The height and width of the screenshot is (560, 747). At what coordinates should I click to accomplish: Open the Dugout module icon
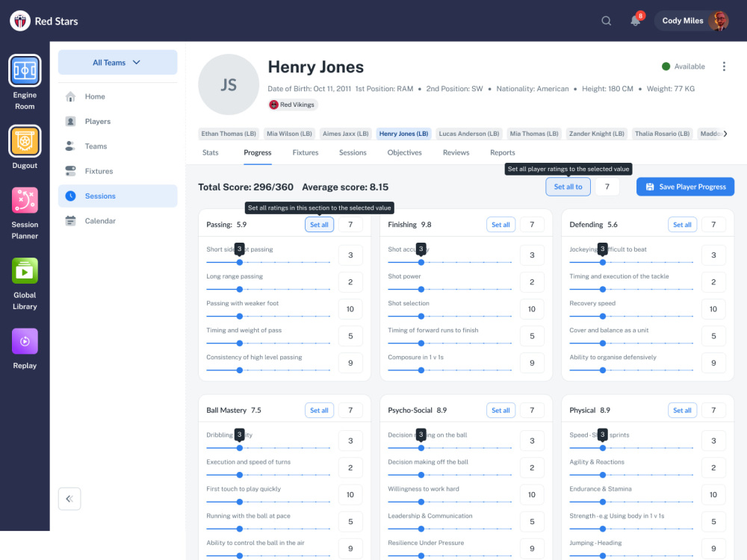click(25, 141)
